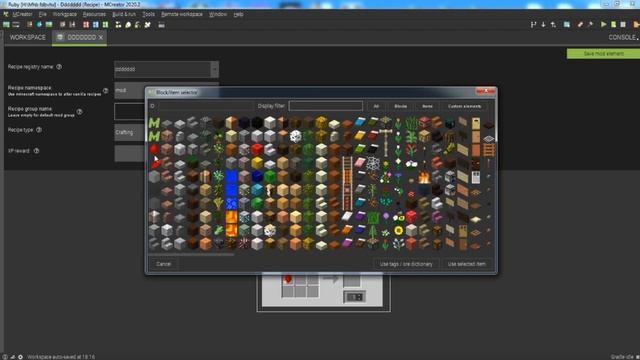Open help for XP reward
Screen dimensions: 640x360
[x=36, y=151]
